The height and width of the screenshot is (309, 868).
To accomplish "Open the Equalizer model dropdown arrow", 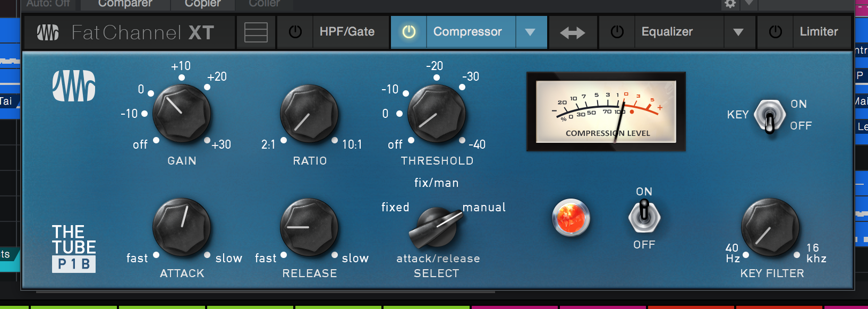I will (738, 32).
